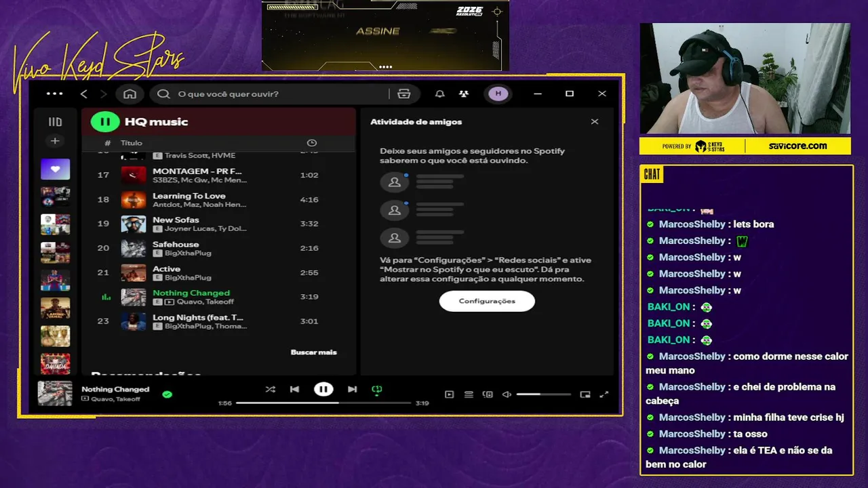The image size is (868, 488).
Task: Toggle the Now Playing view icon
Action: (449, 394)
